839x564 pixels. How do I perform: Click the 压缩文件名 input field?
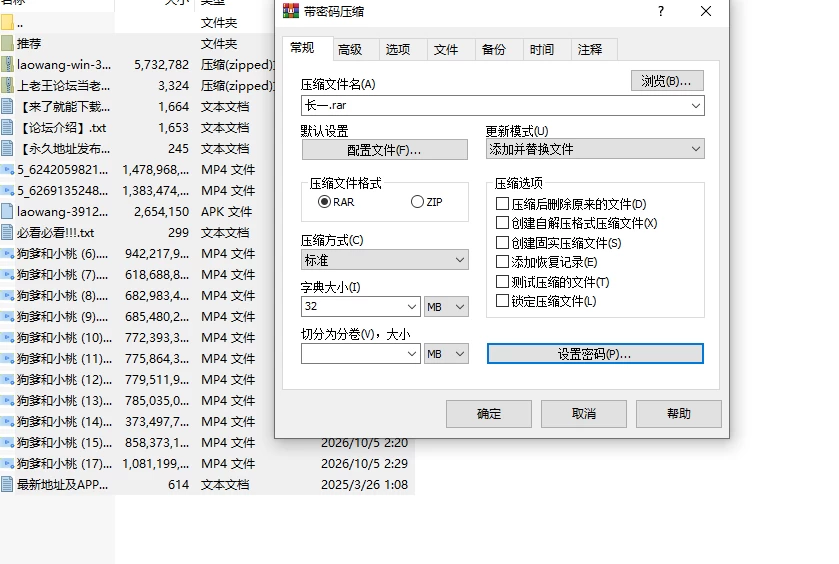point(502,105)
